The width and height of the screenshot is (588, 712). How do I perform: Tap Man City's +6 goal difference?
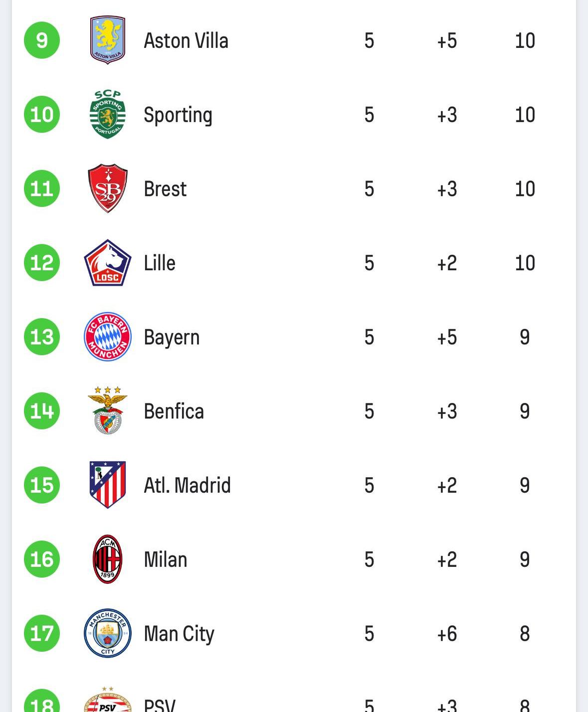coord(447,634)
